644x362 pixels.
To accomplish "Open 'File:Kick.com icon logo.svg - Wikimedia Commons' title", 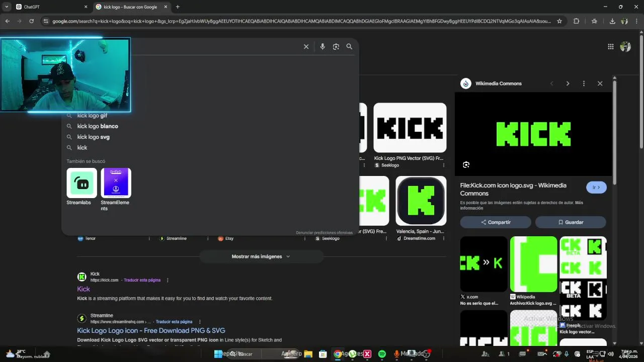I will coord(513,189).
